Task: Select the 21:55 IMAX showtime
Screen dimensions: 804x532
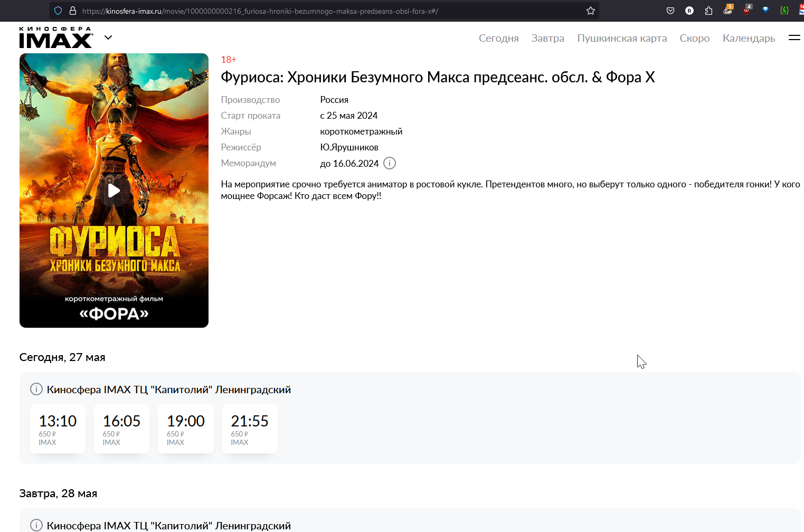Action: pyautogui.click(x=250, y=429)
